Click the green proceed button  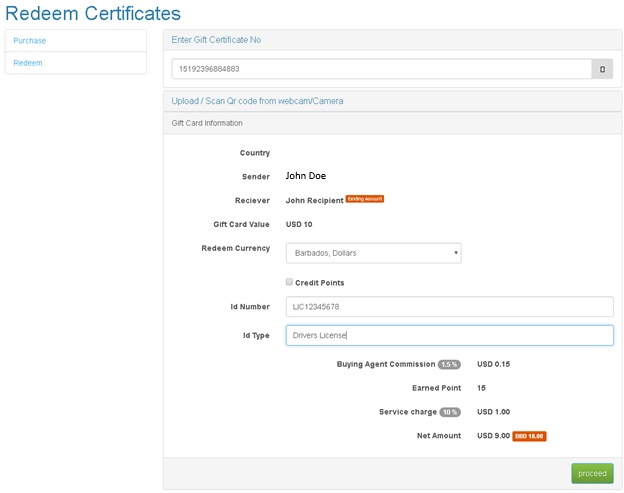pyautogui.click(x=592, y=474)
